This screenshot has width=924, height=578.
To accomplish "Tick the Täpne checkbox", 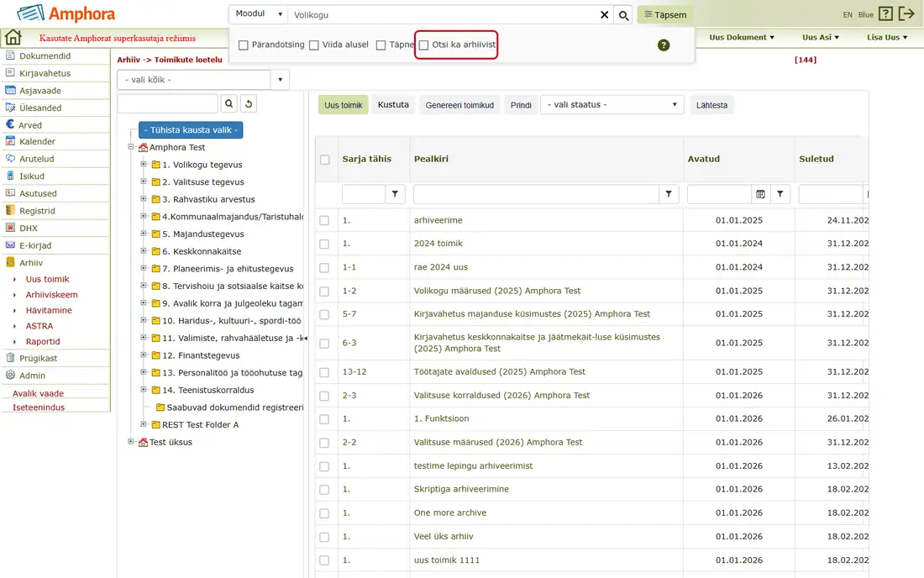I will point(381,45).
